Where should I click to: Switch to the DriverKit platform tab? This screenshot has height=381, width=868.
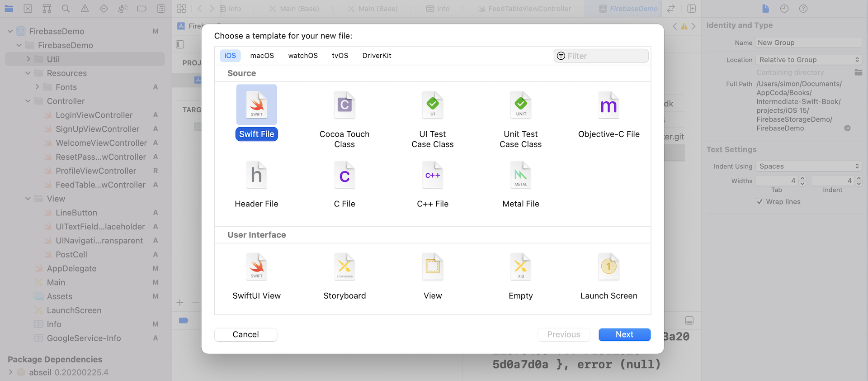click(377, 56)
